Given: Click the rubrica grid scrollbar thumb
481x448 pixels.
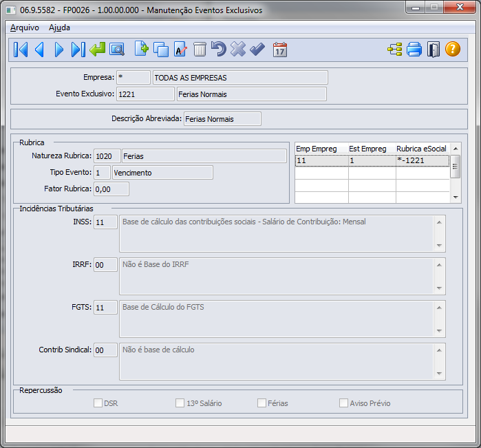Looking at the screenshot, I should click(456, 167).
